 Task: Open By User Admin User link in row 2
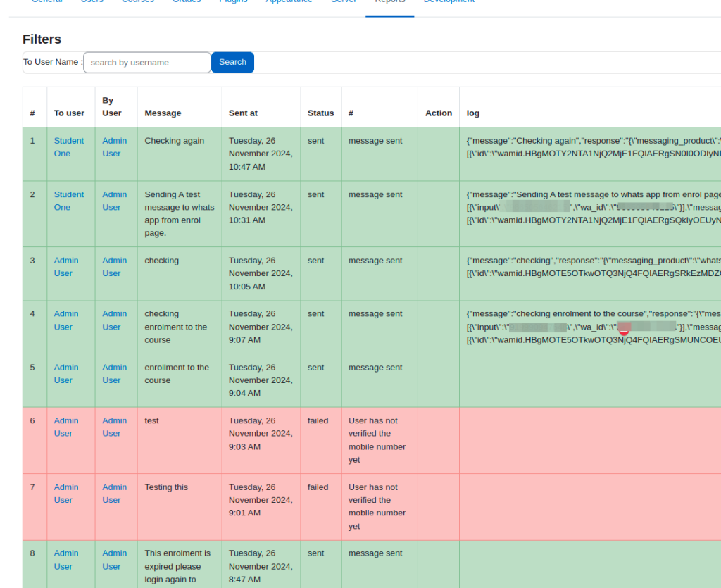(115, 201)
